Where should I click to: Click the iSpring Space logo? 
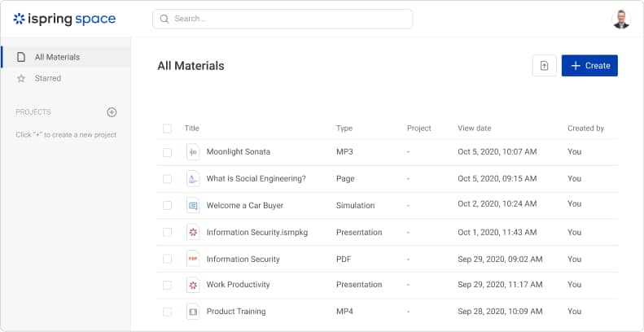tap(64, 19)
